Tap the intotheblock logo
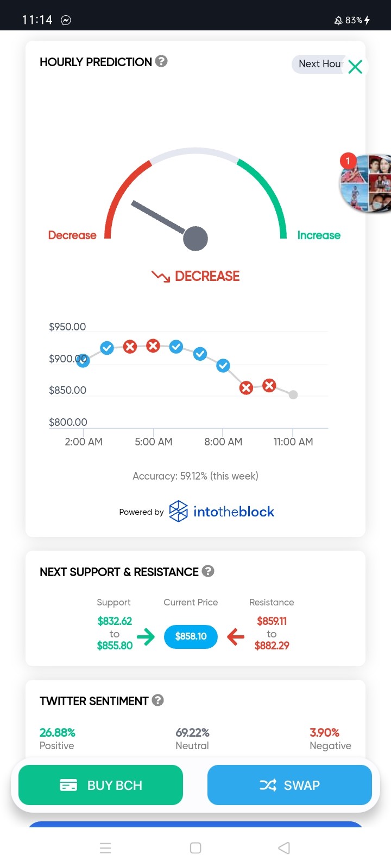Screen dimensions: 391x868 point(222,512)
